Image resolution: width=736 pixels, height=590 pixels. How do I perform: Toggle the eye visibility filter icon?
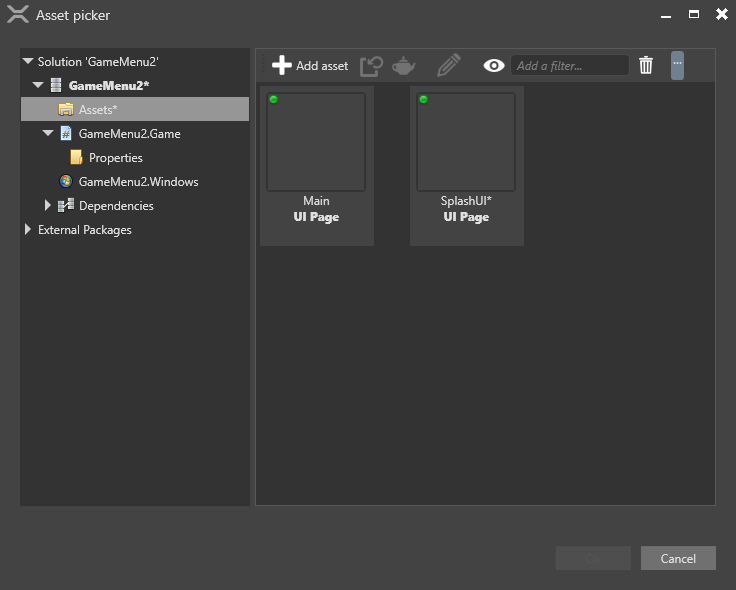pos(493,66)
